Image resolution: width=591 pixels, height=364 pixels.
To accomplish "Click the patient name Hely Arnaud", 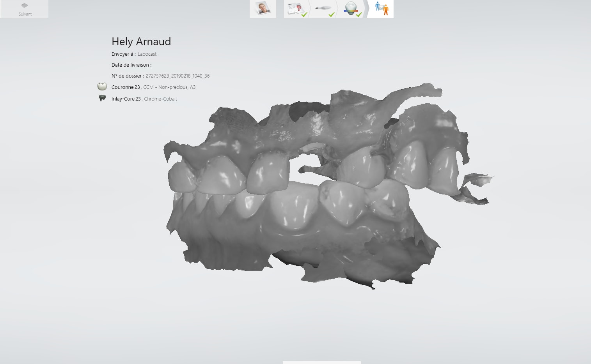I will point(141,42).
